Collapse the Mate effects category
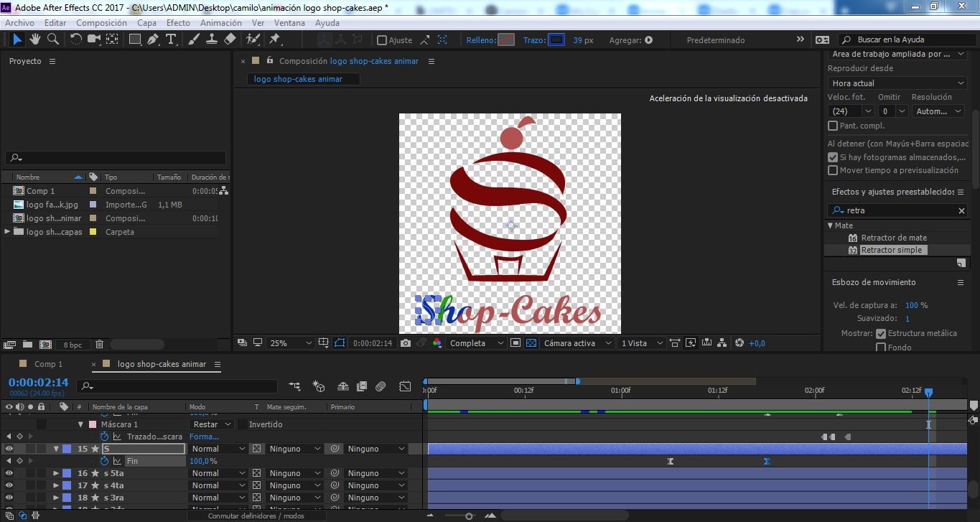The width and height of the screenshot is (980, 522). [x=830, y=225]
